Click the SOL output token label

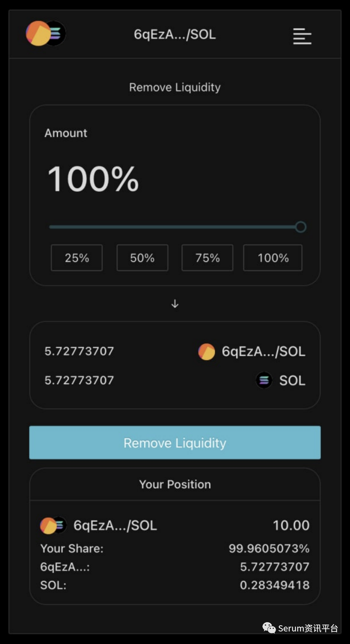click(x=292, y=381)
